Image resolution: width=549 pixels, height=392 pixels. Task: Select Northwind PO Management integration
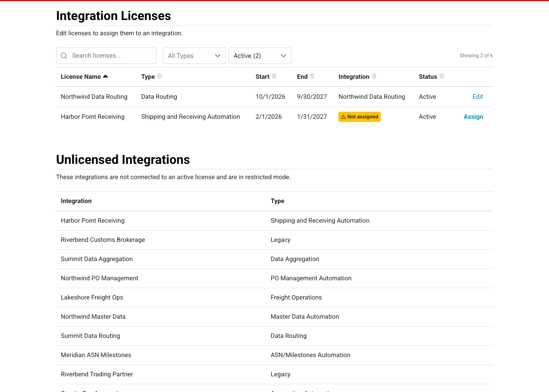(100, 278)
